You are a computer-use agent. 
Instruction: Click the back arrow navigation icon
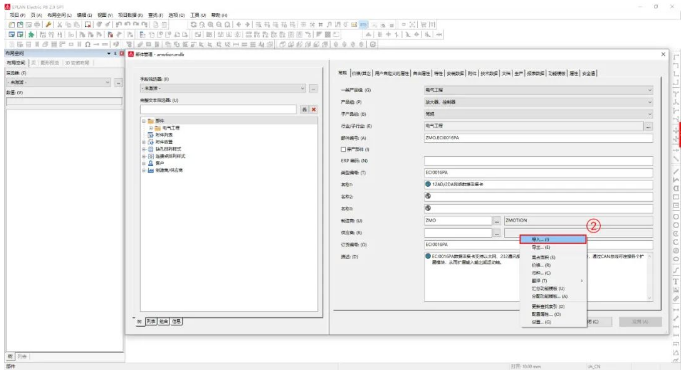point(239,25)
